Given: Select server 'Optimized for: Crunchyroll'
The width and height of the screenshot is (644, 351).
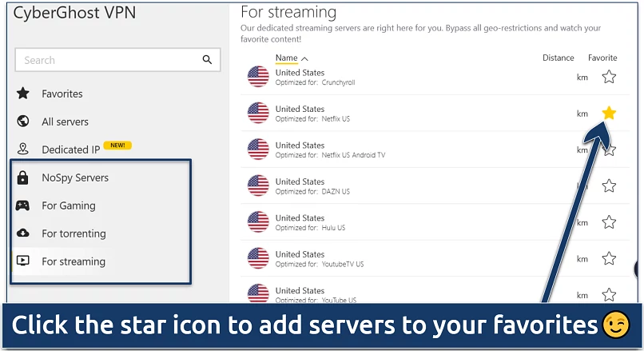Looking at the screenshot, I should pyautogui.click(x=315, y=82).
